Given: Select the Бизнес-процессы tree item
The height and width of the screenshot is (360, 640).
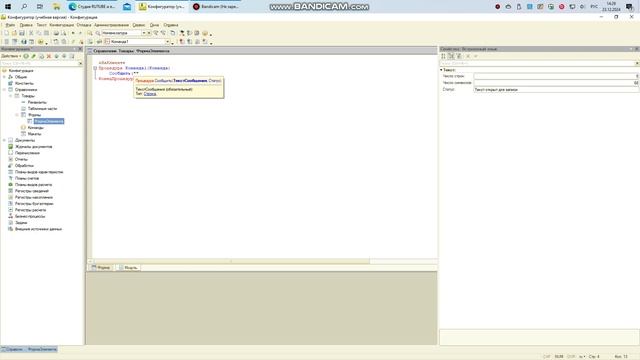Looking at the screenshot, I should point(30,216).
